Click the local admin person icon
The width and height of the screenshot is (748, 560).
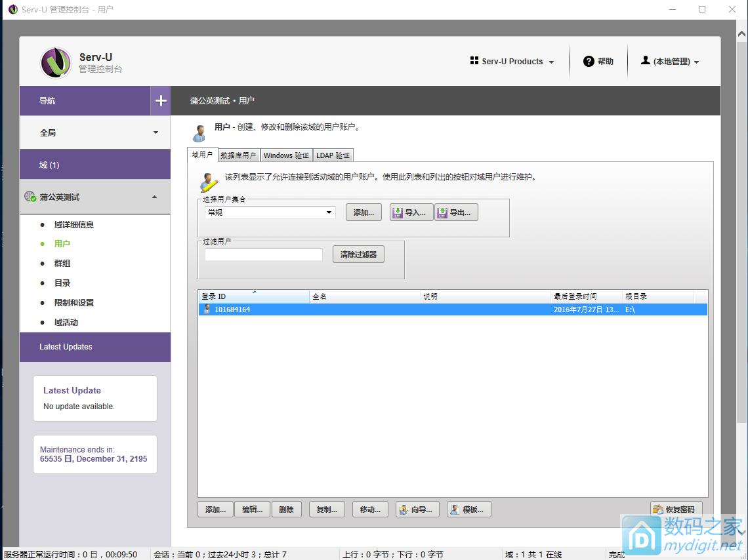[646, 60]
